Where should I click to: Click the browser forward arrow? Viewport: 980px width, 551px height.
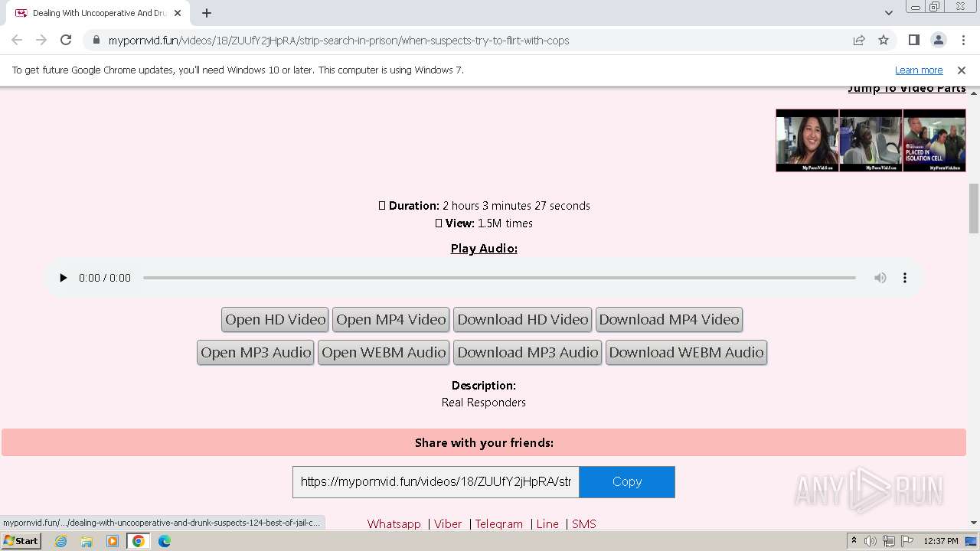[41, 41]
